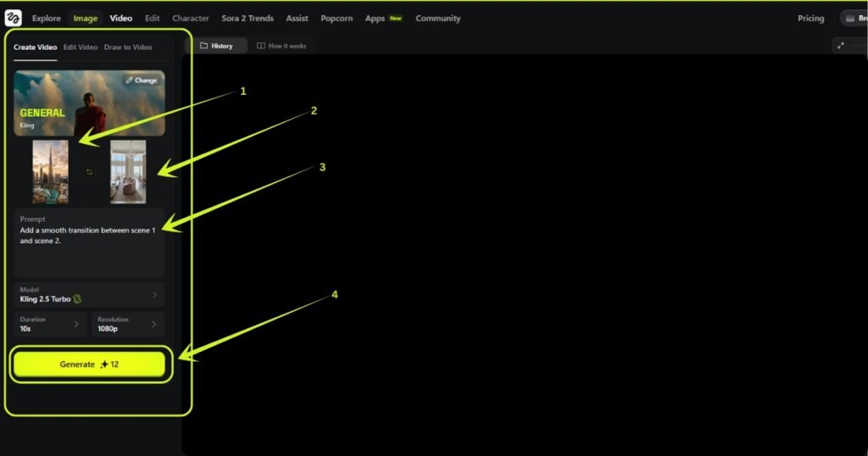Click the Kling model logo icon

pyautogui.click(x=77, y=298)
